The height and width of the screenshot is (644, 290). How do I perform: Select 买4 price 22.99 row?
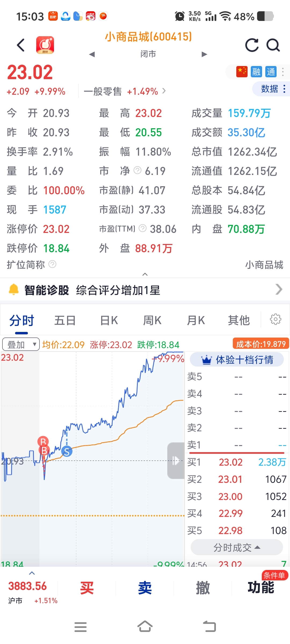(237, 513)
